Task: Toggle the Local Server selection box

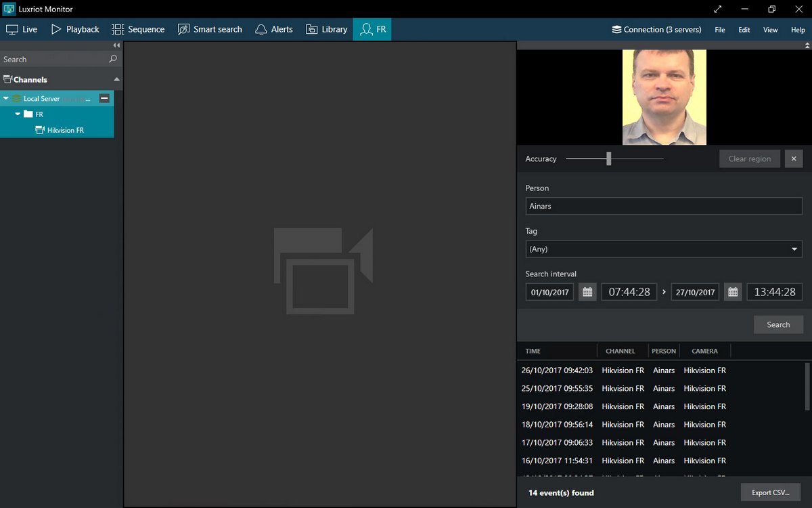Action: point(104,98)
